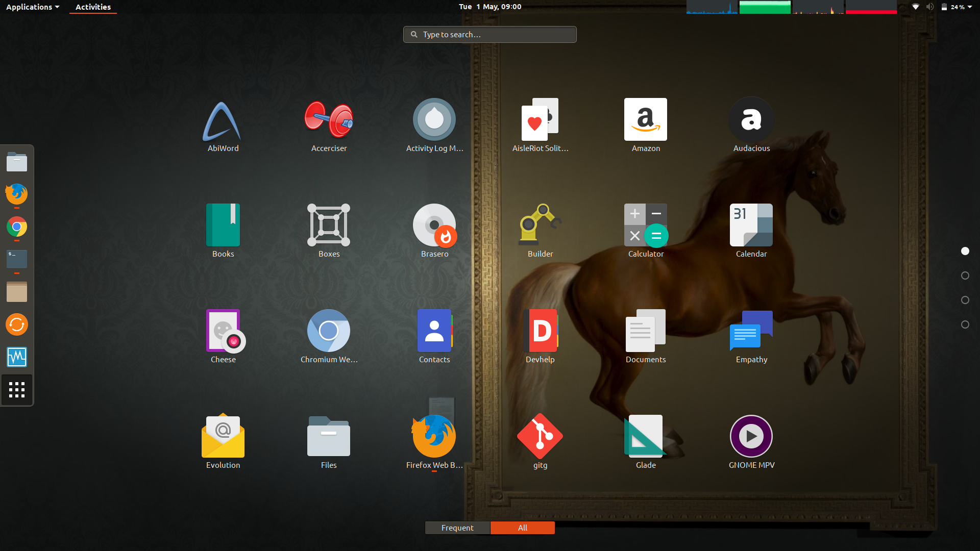This screenshot has width=980, height=551.
Task: Open the battery 24% system menu
Action: [x=957, y=7]
